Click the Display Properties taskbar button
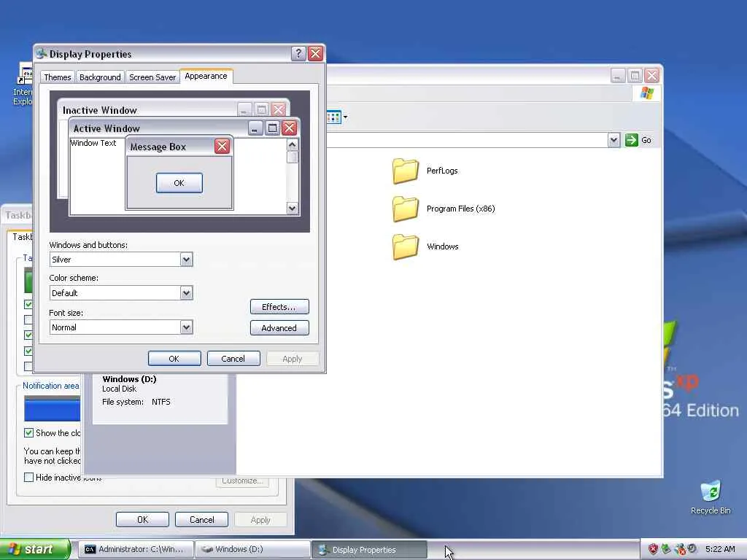The width and height of the screenshot is (747, 560). [x=369, y=550]
